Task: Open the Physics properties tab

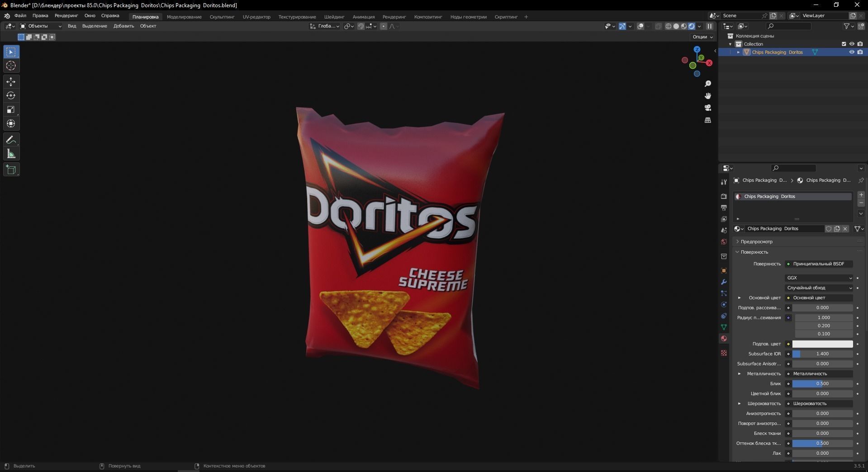Action: pyautogui.click(x=724, y=304)
